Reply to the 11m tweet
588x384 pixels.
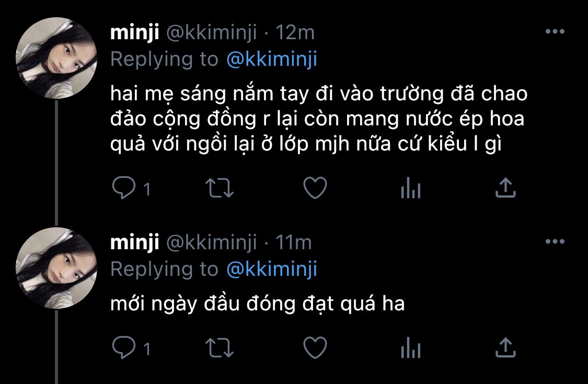pyautogui.click(x=124, y=347)
